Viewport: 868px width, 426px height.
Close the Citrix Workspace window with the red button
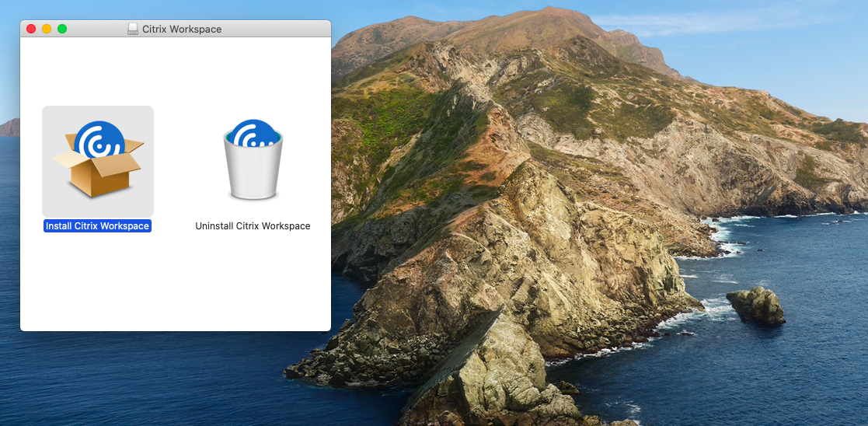[31, 29]
